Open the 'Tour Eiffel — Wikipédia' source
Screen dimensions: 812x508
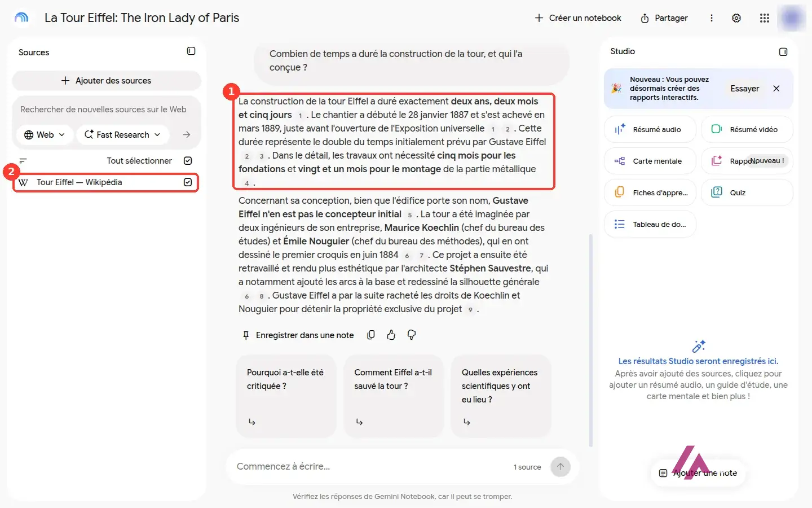coord(79,182)
